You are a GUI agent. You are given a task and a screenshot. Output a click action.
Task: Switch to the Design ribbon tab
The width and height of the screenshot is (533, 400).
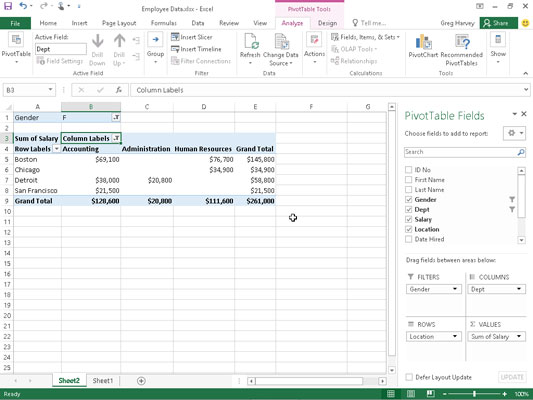[x=327, y=23]
